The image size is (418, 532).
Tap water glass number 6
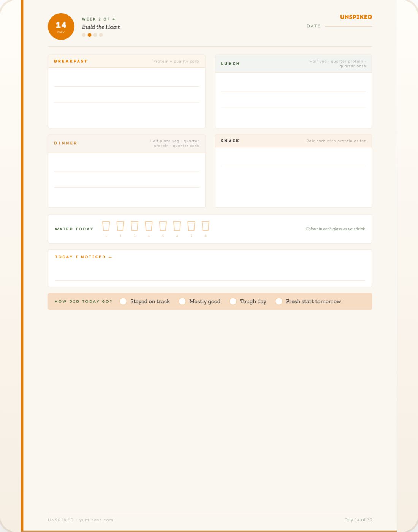[x=177, y=226]
